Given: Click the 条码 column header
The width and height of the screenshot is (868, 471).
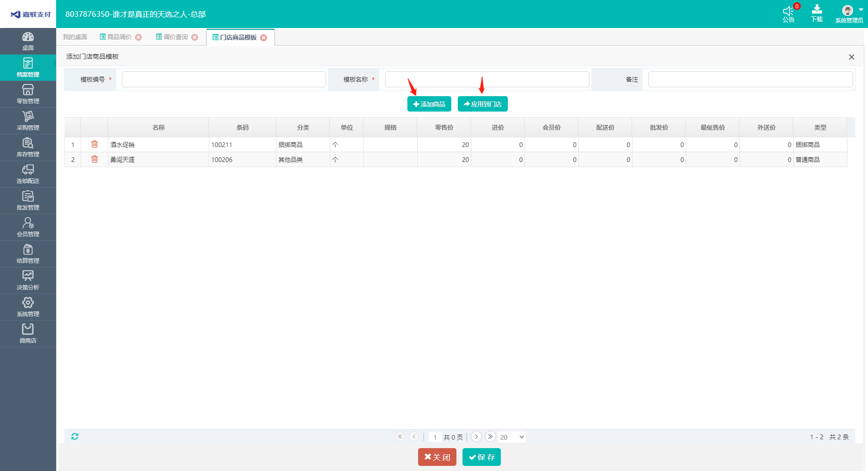Looking at the screenshot, I should [x=242, y=127].
